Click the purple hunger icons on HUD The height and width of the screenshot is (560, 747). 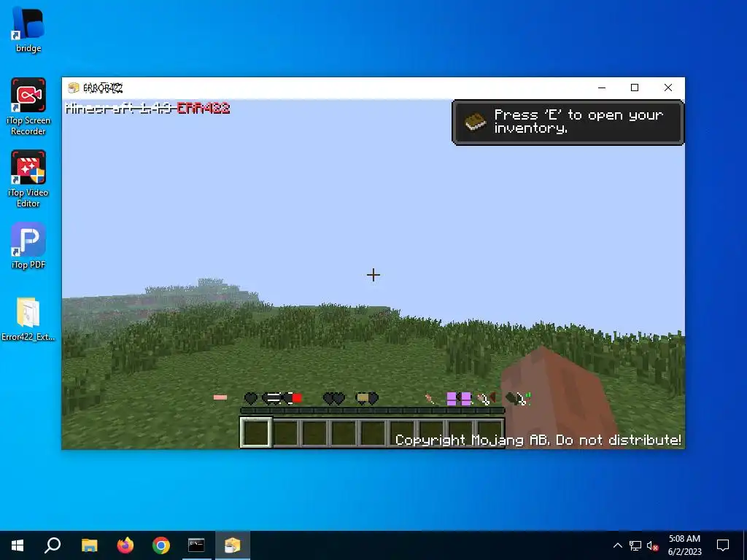(459, 399)
